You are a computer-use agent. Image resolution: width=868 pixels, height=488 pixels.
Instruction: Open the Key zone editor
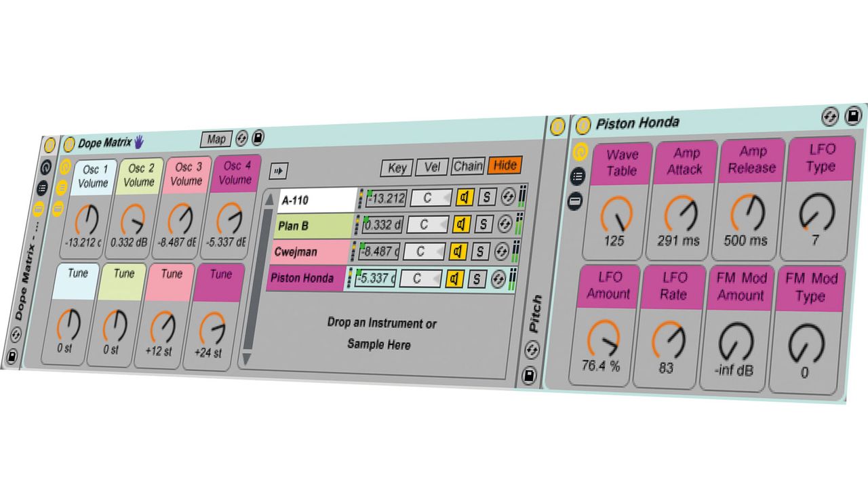pyautogui.click(x=397, y=168)
